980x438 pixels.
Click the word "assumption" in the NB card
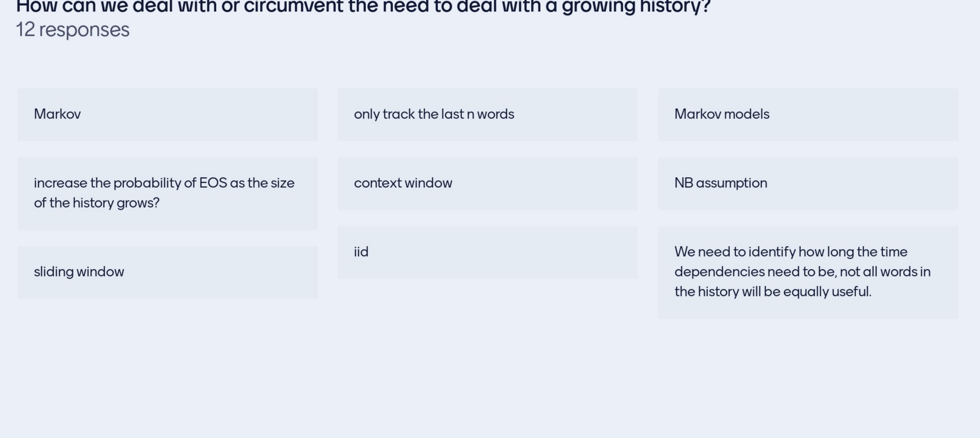pyautogui.click(x=731, y=183)
